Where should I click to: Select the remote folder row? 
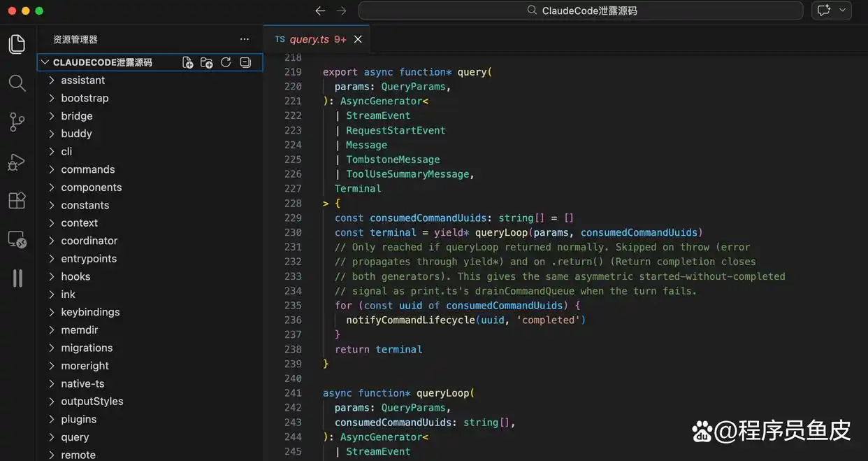(150, 455)
